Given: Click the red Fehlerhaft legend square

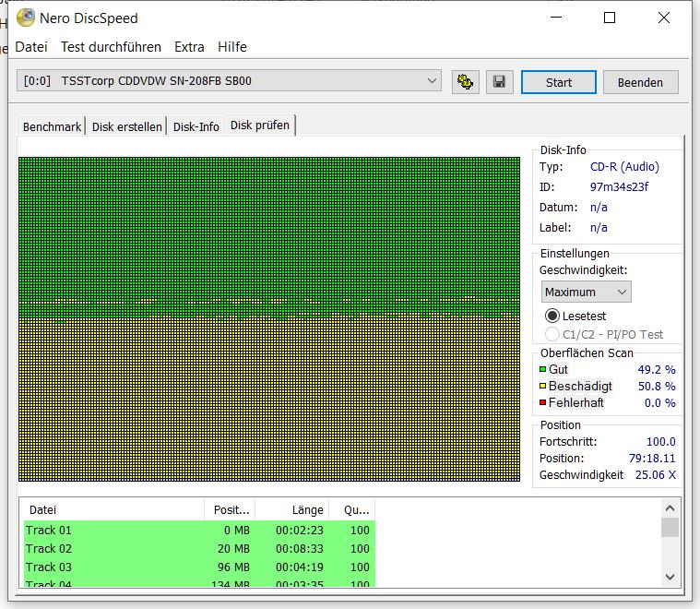Looking at the screenshot, I should click(x=543, y=402).
